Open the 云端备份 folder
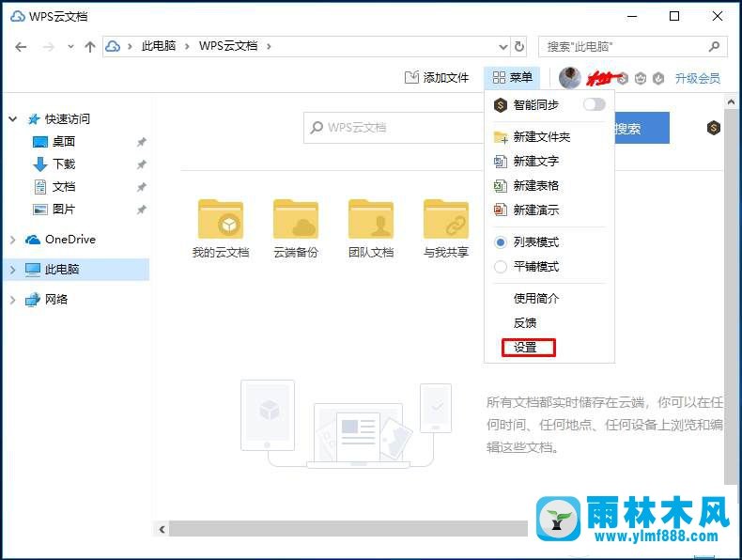 tap(296, 229)
